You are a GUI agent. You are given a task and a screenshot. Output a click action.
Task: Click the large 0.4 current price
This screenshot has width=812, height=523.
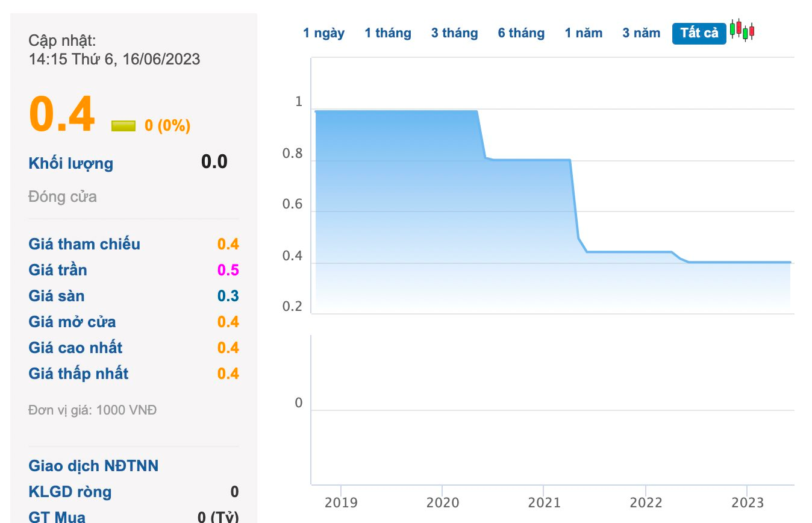click(x=62, y=114)
